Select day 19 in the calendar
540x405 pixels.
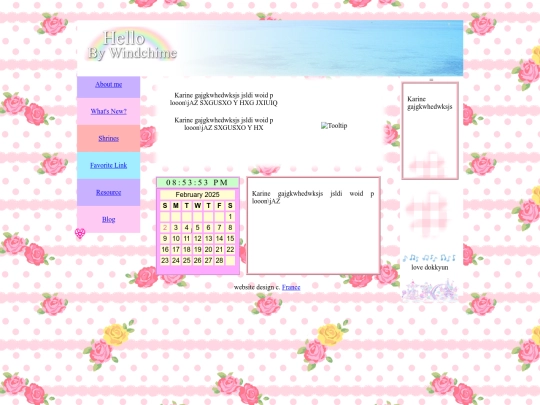(197, 250)
